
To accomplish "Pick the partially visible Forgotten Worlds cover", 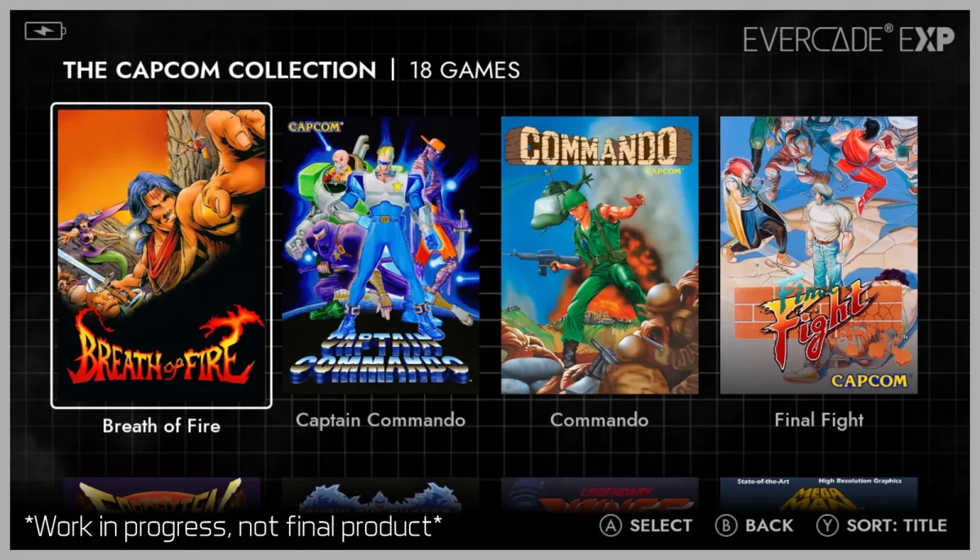I will (161, 495).
